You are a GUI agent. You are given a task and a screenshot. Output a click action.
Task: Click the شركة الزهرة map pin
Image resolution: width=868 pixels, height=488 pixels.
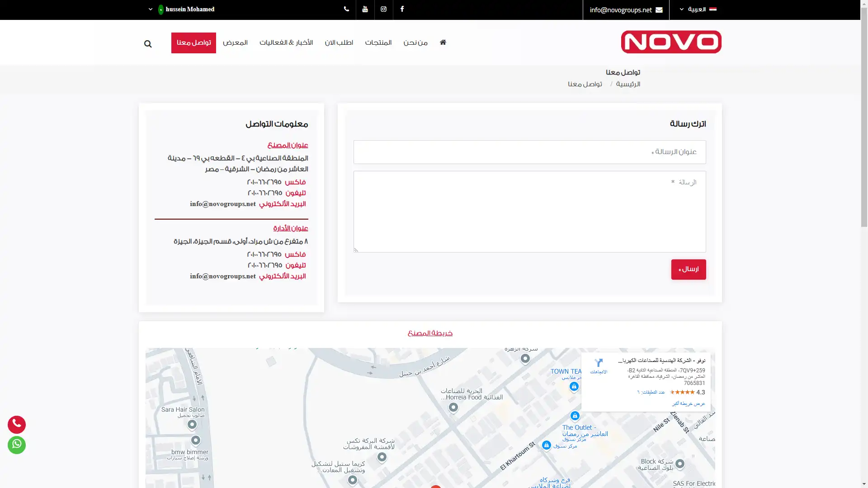525,359
